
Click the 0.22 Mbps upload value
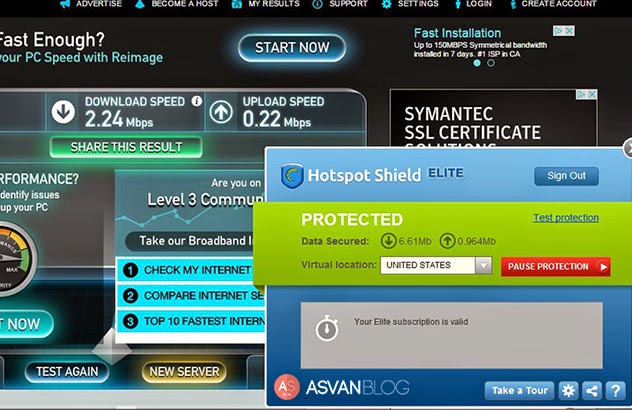pos(277,119)
